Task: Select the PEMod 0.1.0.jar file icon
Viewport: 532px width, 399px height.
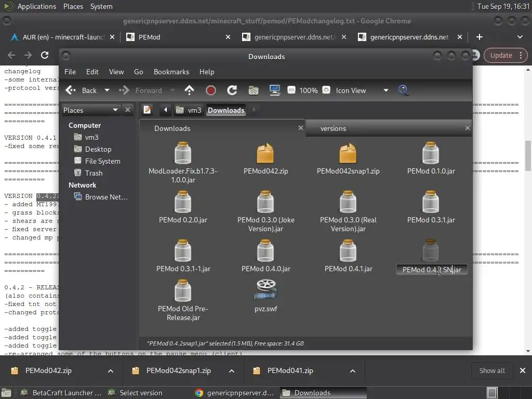Action: [431, 153]
